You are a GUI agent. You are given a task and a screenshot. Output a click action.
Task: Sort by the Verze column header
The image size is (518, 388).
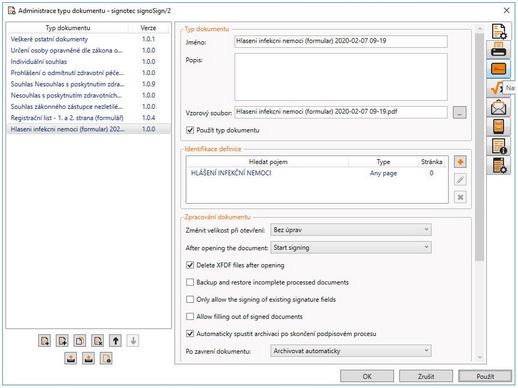point(148,28)
